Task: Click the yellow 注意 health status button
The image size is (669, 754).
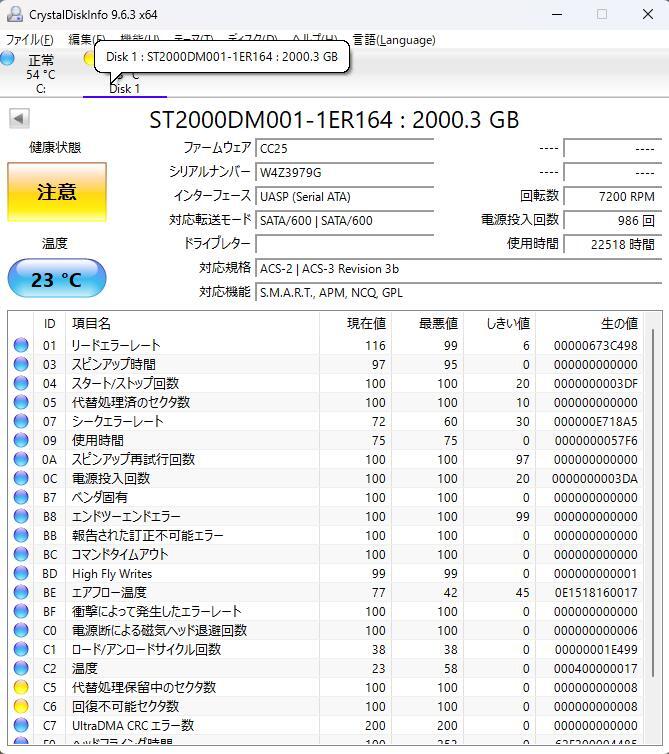Action: pyautogui.click(x=56, y=191)
